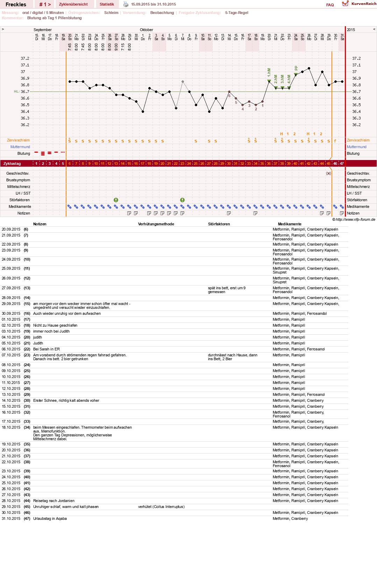Click the left Muttermund row label
The width and height of the screenshot is (377, 588).
20,147
